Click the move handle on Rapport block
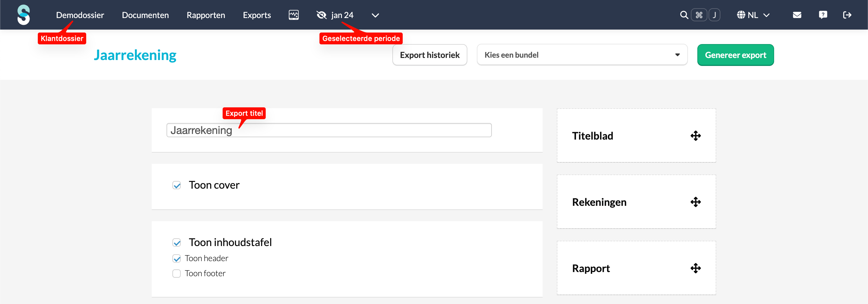Screen dimensions: 868x304 [696, 268]
